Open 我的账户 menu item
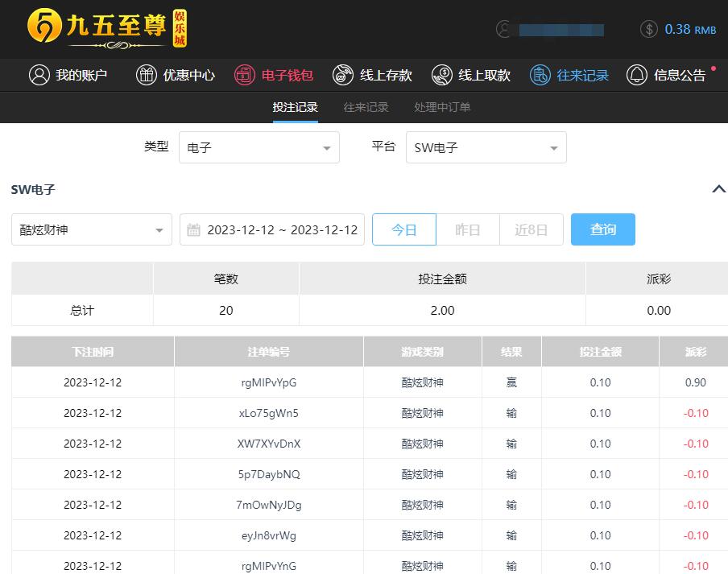728x574 pixels. pos(81,75)
